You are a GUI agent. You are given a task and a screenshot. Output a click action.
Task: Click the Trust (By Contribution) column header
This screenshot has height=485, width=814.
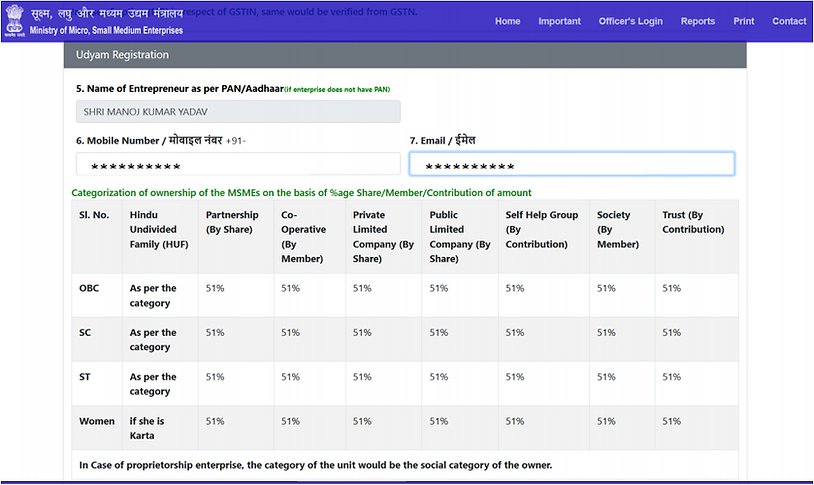point(693,222)
